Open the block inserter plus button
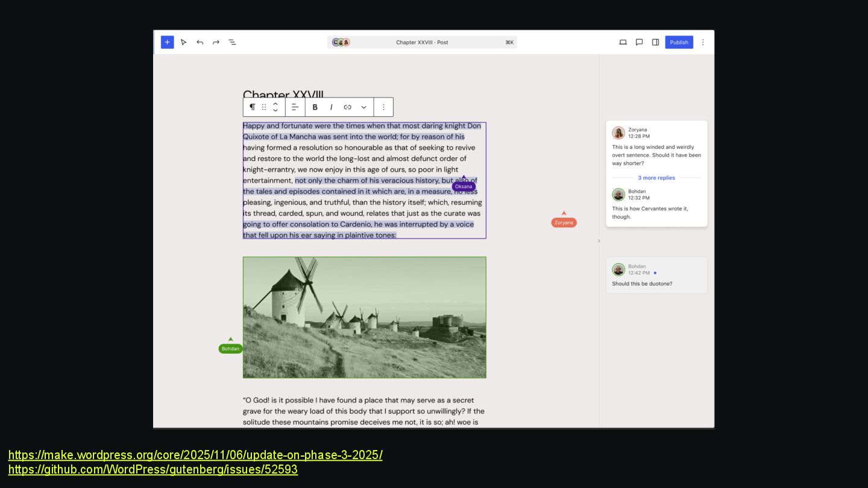 (167, 42)
